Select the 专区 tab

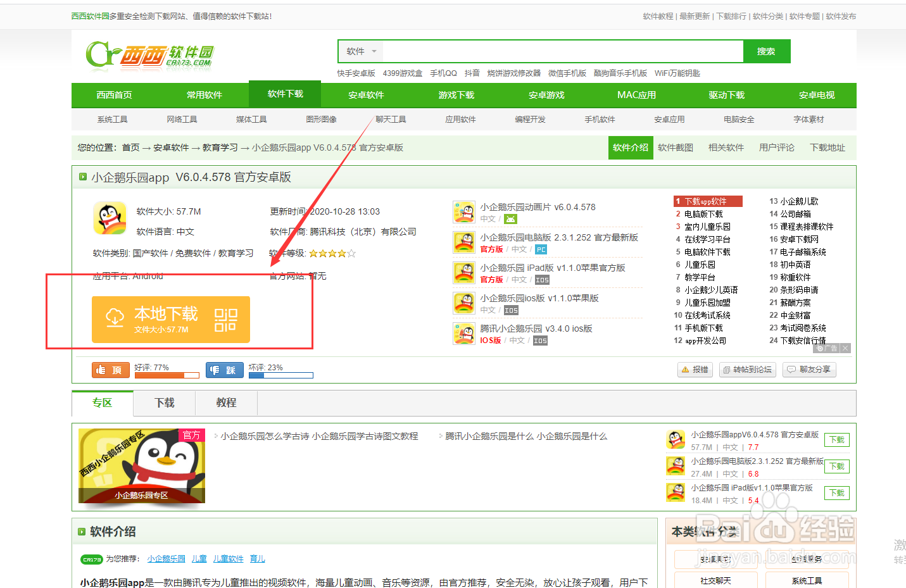tap(102, 403)
